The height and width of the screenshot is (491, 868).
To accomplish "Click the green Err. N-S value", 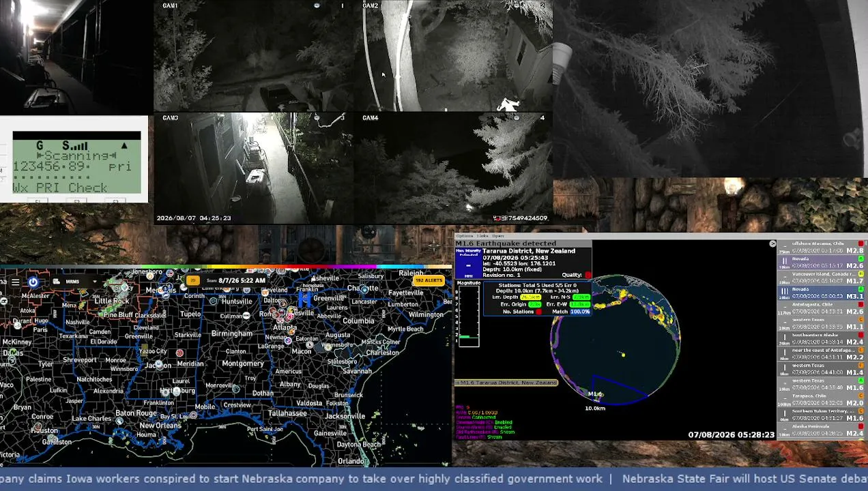I will 581,297.
